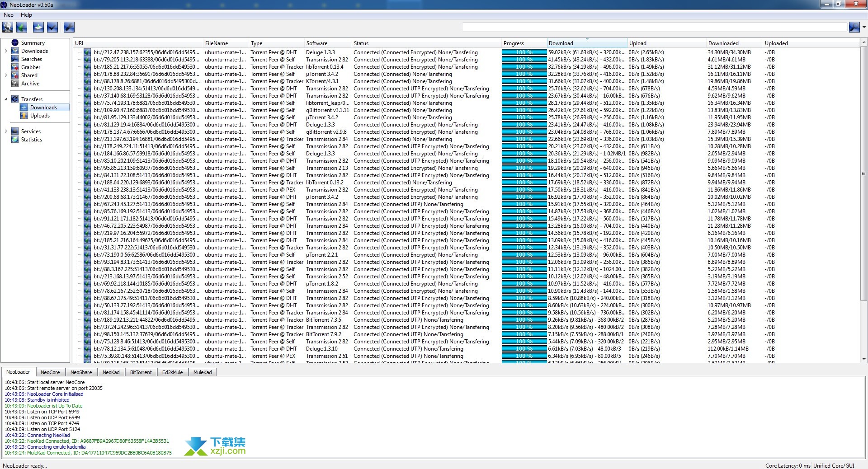Viewport: 868px width, 469px height.
Task: Switch to the NeoKad log tab
Action: [111, 372]
